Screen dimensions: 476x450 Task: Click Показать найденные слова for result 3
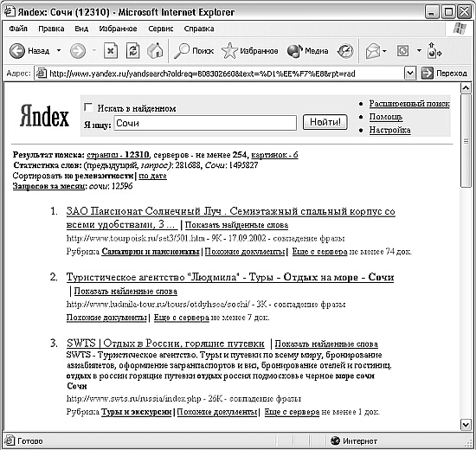click(x=326, y=344)
